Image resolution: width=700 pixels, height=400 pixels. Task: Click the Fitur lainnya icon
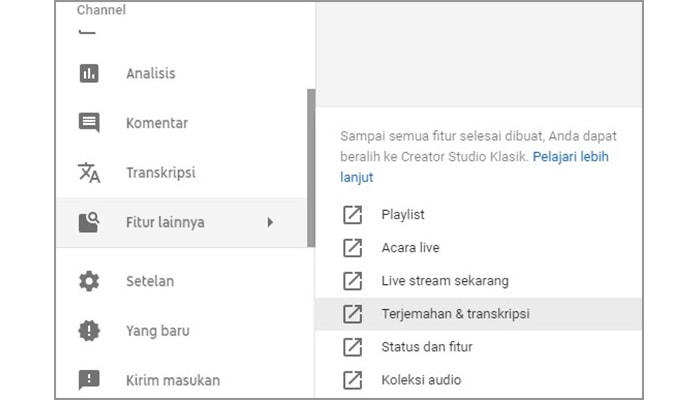coord(89,222)
